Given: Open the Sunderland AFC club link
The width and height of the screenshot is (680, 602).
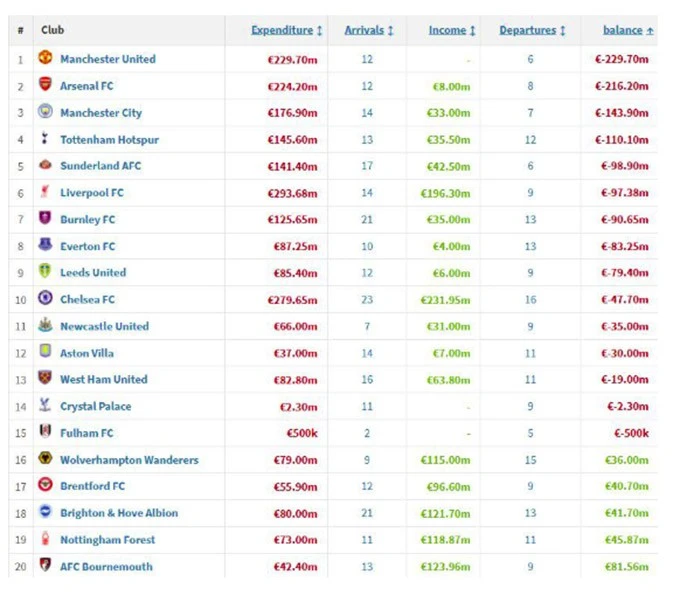Looking at the screenshot, I should tap(100, 166).
